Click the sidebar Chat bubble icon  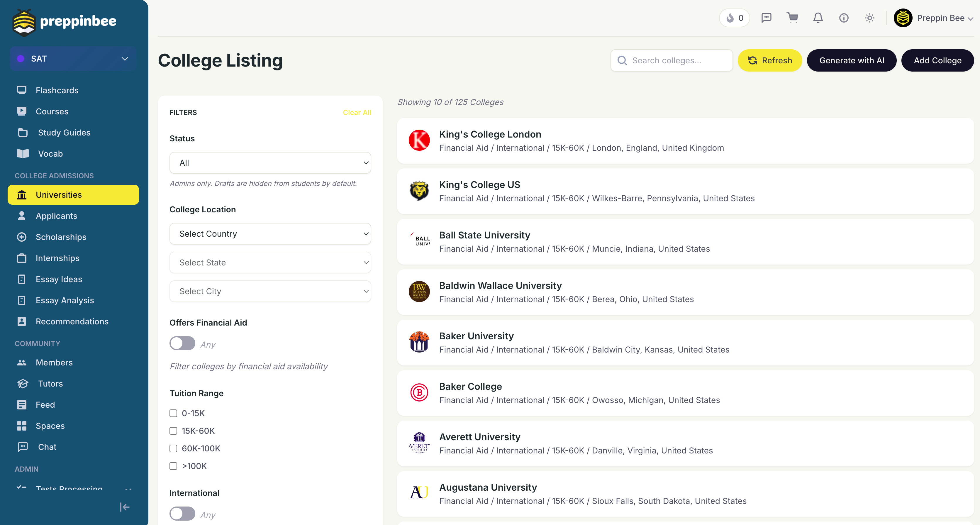(x=23, y=447)
